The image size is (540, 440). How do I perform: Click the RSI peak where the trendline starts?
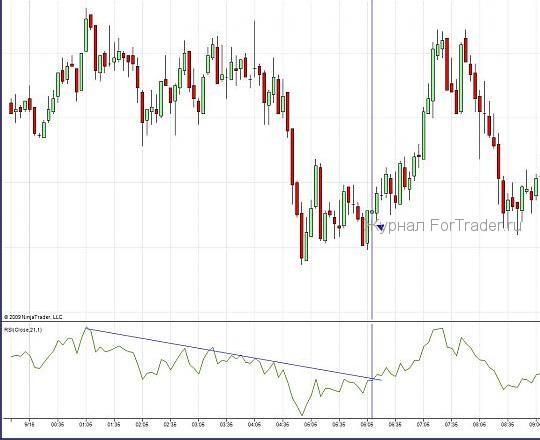coord(86,328)
